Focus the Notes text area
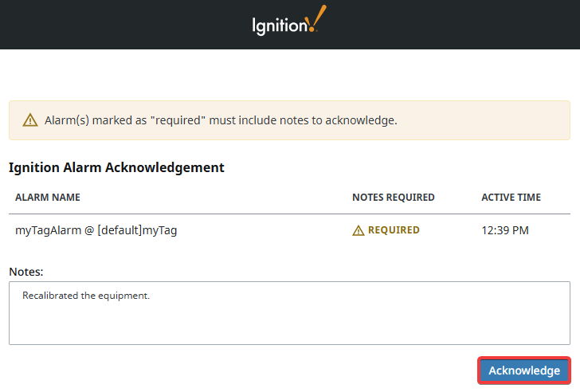This screenshot has height=392, width=580. tap(290, 313)
